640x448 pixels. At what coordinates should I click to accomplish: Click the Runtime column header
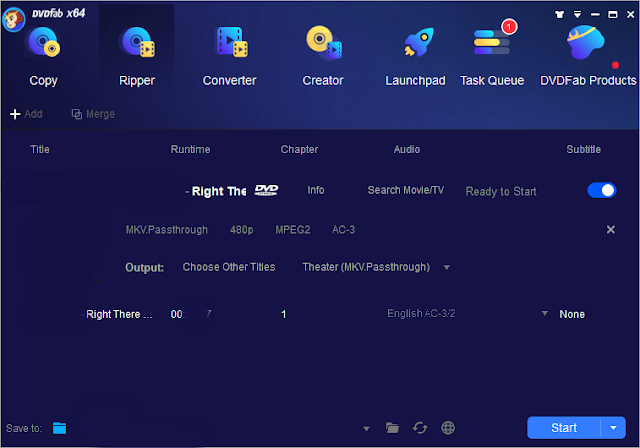click(190, 149)
